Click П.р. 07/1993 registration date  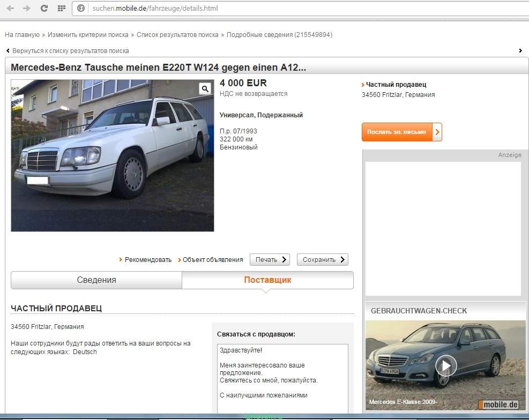[238, 131]
